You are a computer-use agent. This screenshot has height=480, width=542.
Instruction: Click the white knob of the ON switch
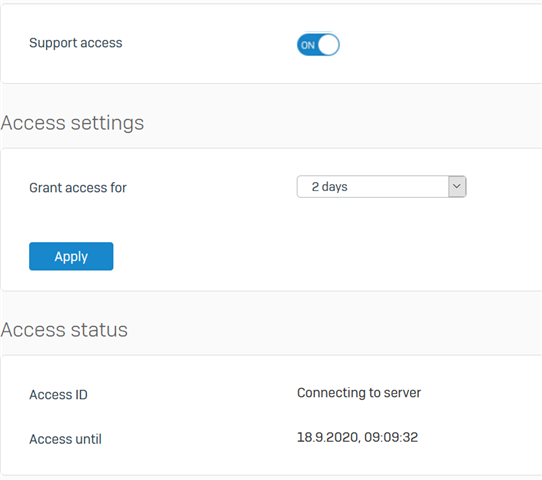coord(328,45)
